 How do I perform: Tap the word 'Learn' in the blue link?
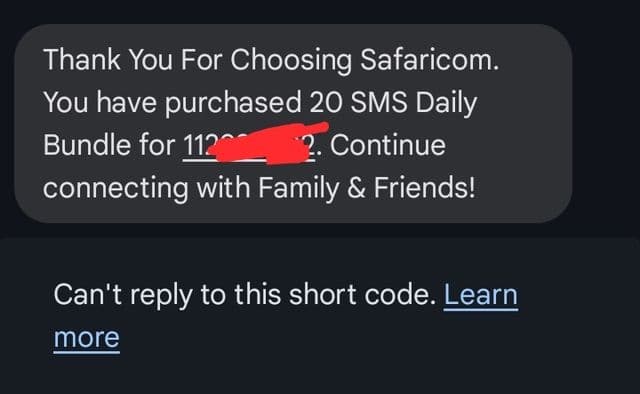(x=480, y=295)
